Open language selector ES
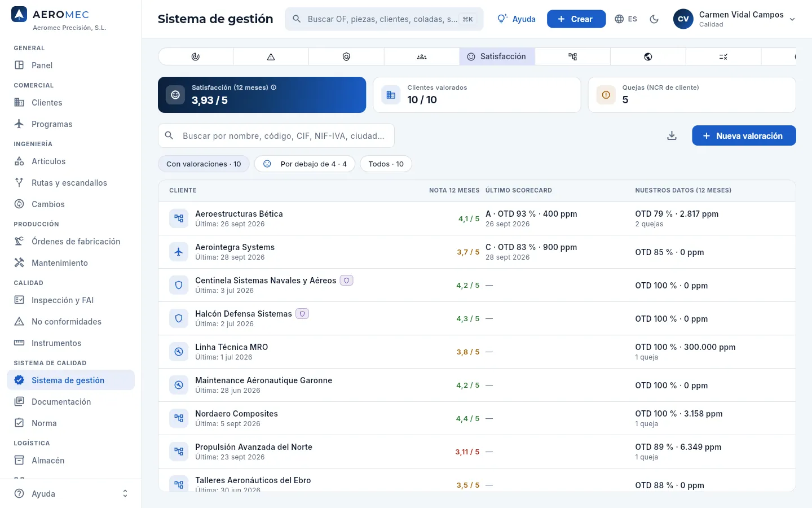The height and width of the screenshot is (508, 812). point(626,19)
